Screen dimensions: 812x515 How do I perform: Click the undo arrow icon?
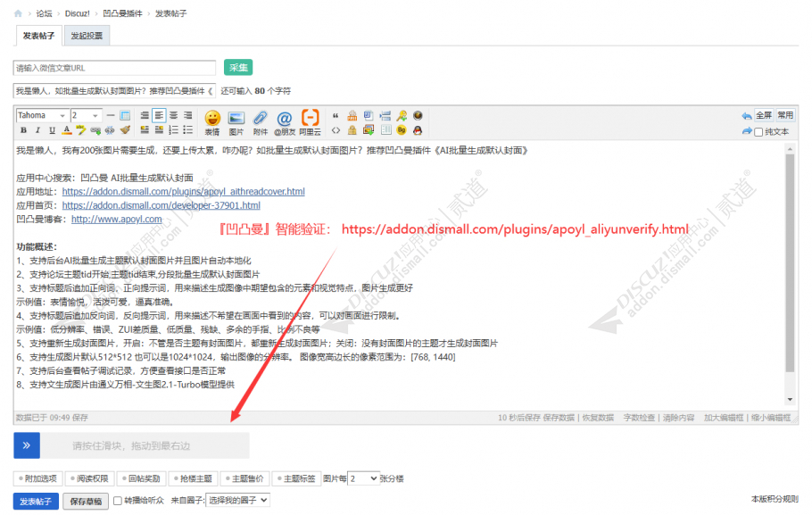(x=746, y=116)
